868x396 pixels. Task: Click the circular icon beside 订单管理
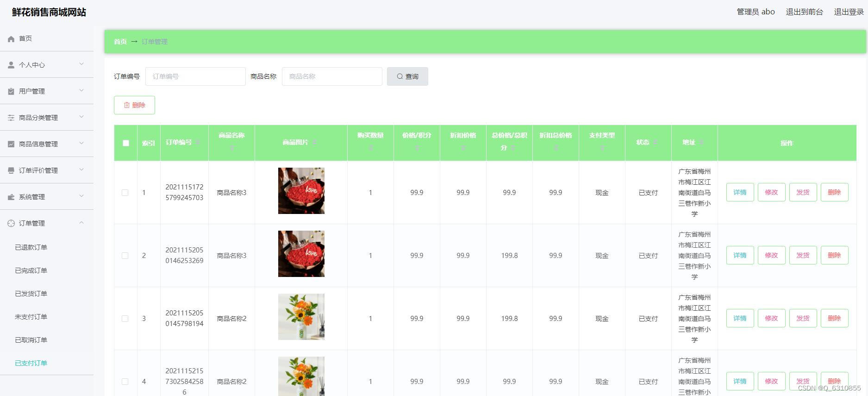pos(11,224)
